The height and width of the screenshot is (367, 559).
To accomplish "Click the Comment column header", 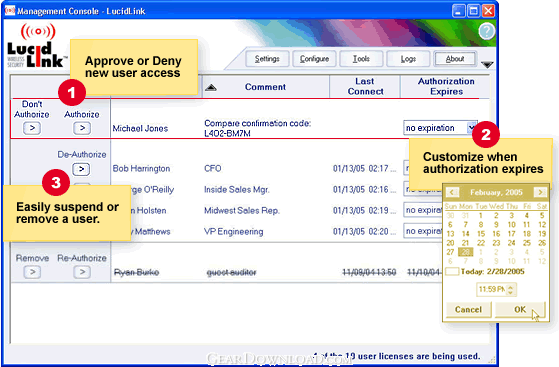I will tap(265, 87).
